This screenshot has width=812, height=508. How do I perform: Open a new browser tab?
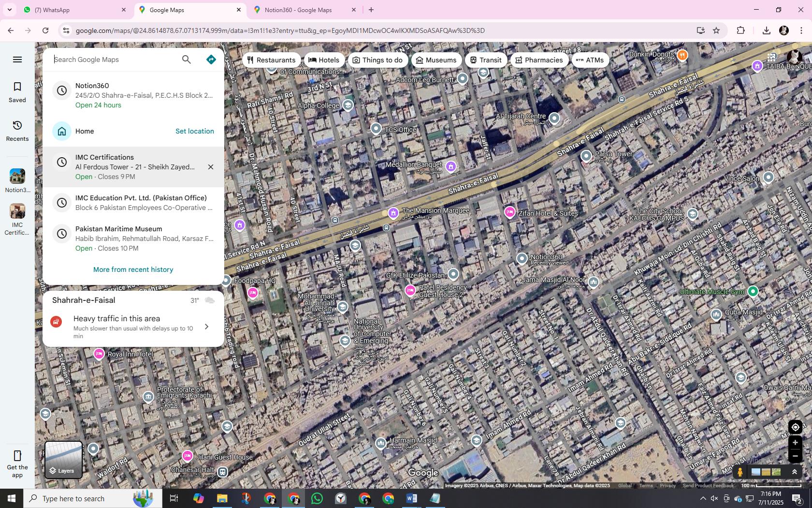[x=371, y=10]
